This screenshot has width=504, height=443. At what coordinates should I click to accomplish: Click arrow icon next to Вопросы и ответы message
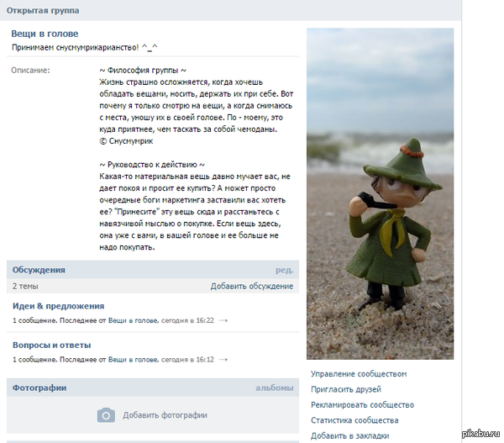223,359
